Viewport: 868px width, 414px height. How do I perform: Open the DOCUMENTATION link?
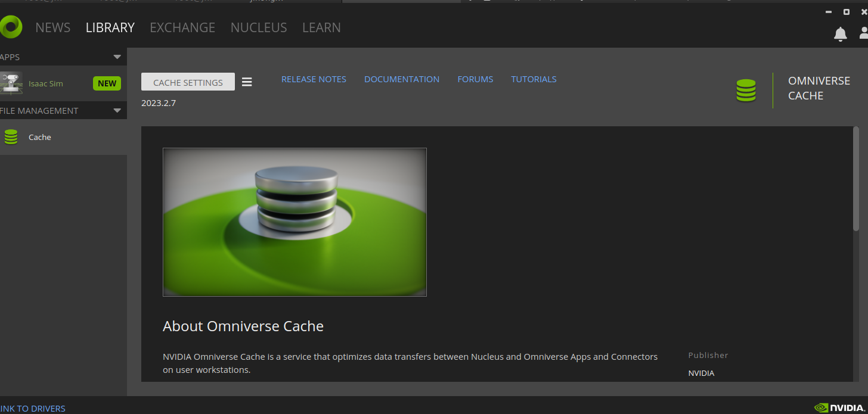point(402,79)
